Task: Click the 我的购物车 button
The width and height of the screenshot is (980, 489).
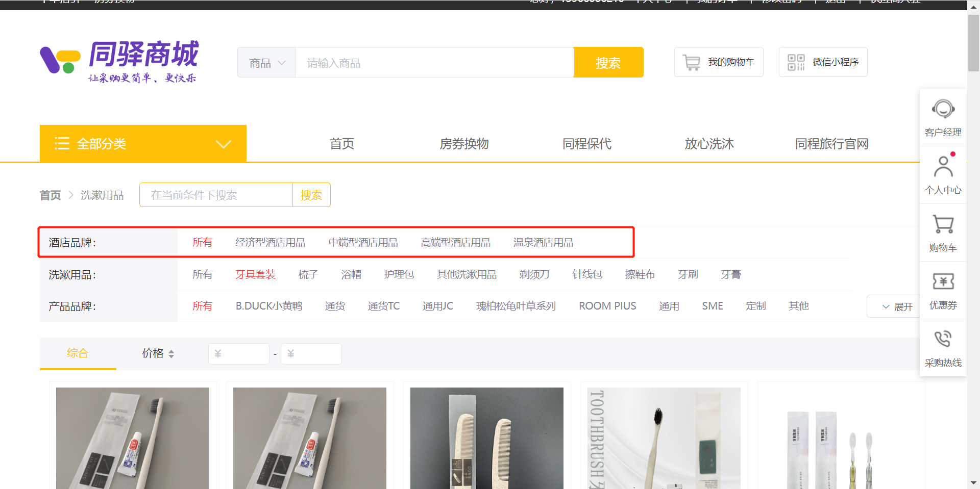Action: click(719, 62)
